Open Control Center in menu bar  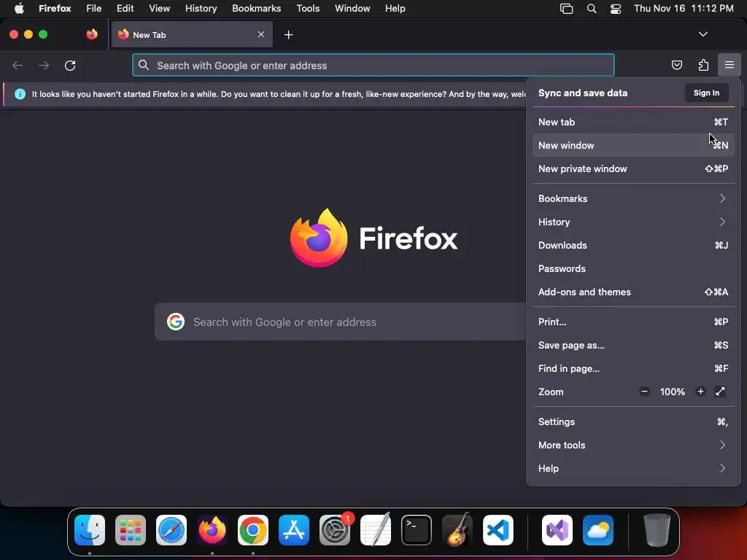point(616,9)
